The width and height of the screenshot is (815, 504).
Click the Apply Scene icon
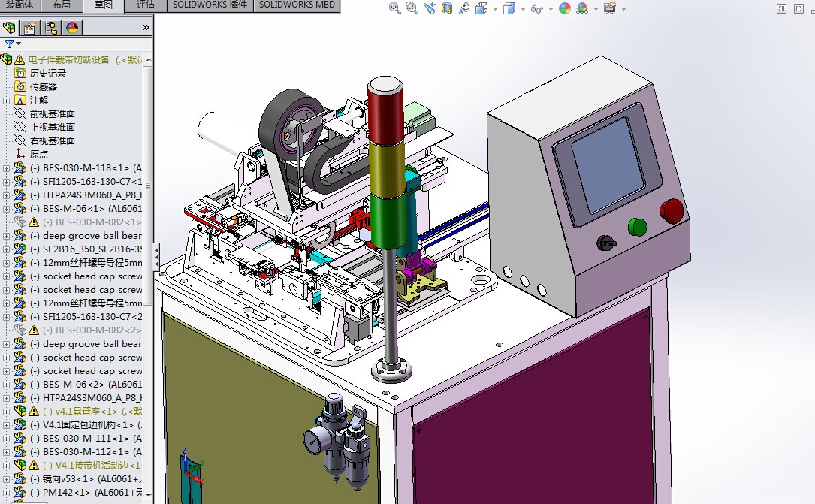[582, 8]
